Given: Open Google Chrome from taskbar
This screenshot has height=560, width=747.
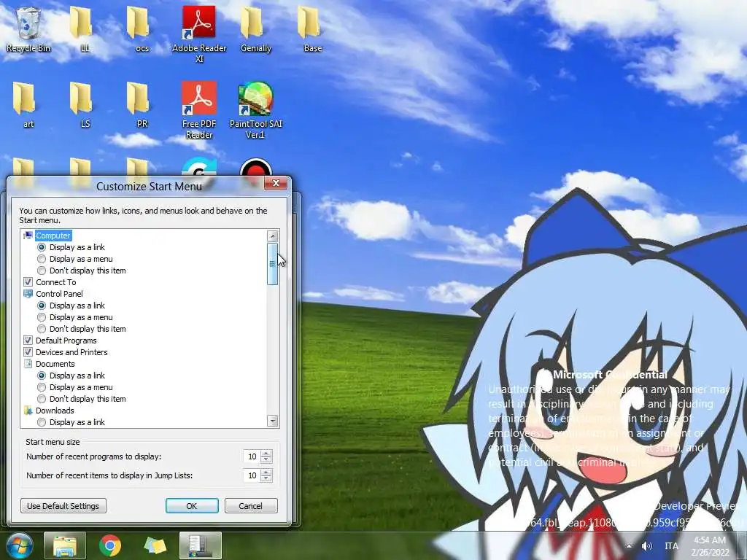Looking at the screenshot, I should tap(110, 545).
